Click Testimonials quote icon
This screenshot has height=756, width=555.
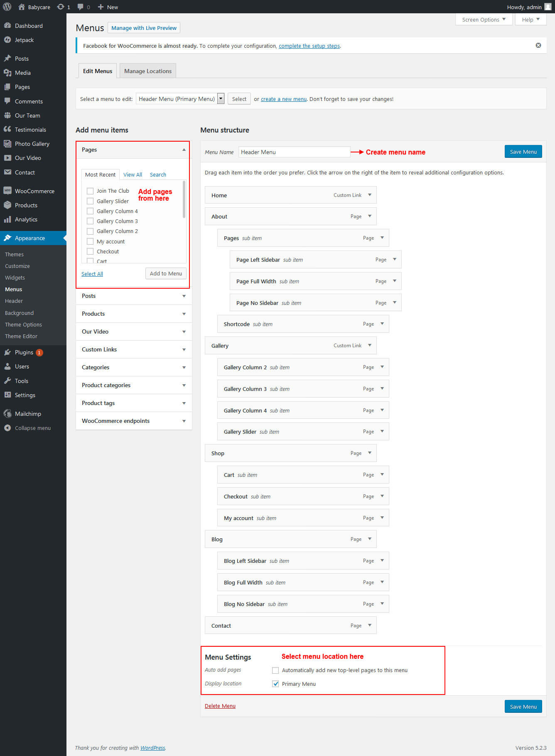[7, 129]
